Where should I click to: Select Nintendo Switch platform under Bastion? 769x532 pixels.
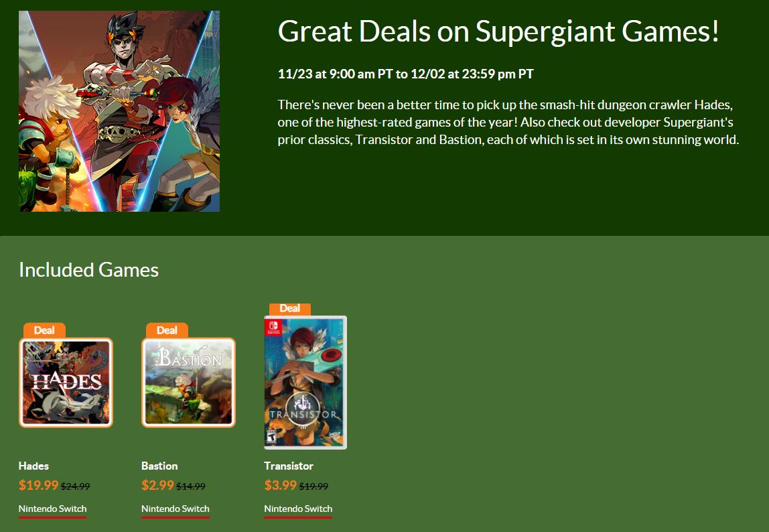pyautogui.click(x=175, y=509)
